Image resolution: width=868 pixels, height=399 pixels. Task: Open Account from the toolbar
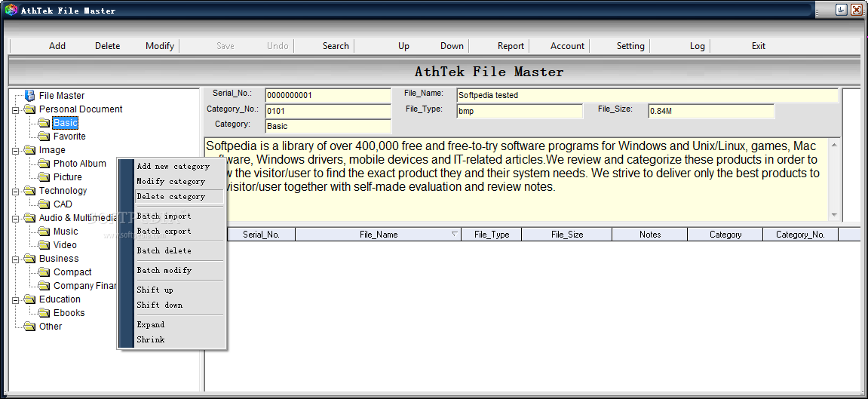567,46
